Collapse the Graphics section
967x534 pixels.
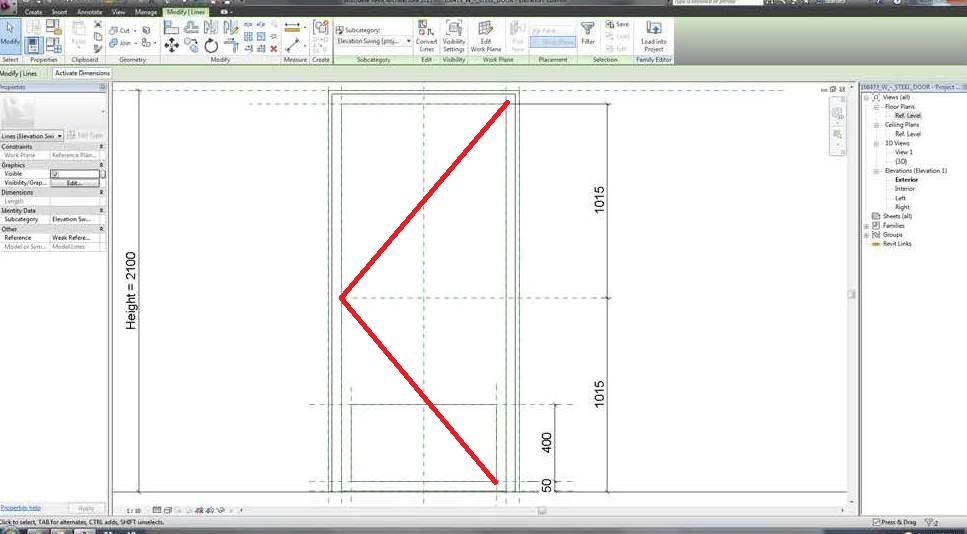click(x=102, y=165)
